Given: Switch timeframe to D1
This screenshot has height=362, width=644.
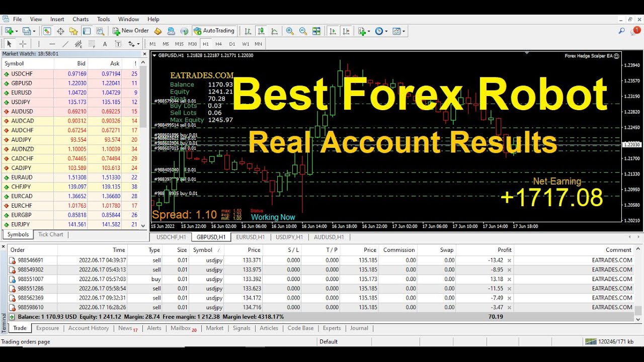Looking at the screenshot, I should (x=232, y=44).
